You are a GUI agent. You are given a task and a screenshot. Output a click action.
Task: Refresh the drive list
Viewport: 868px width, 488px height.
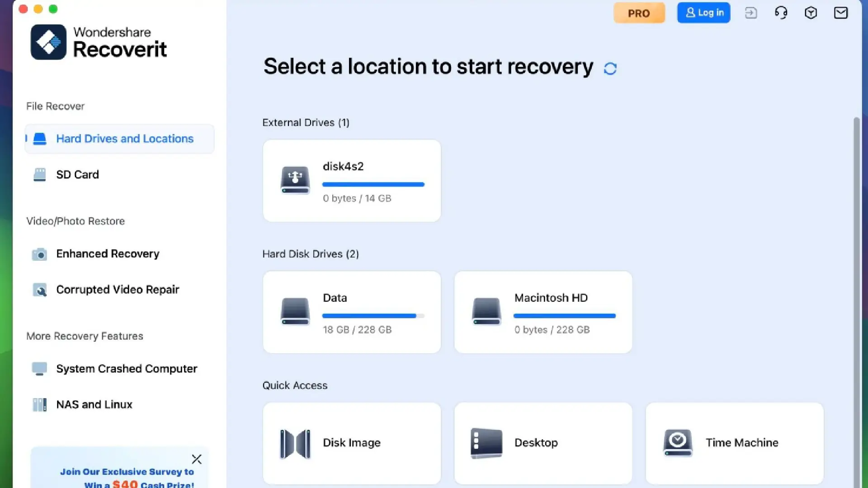coord(610,68)
